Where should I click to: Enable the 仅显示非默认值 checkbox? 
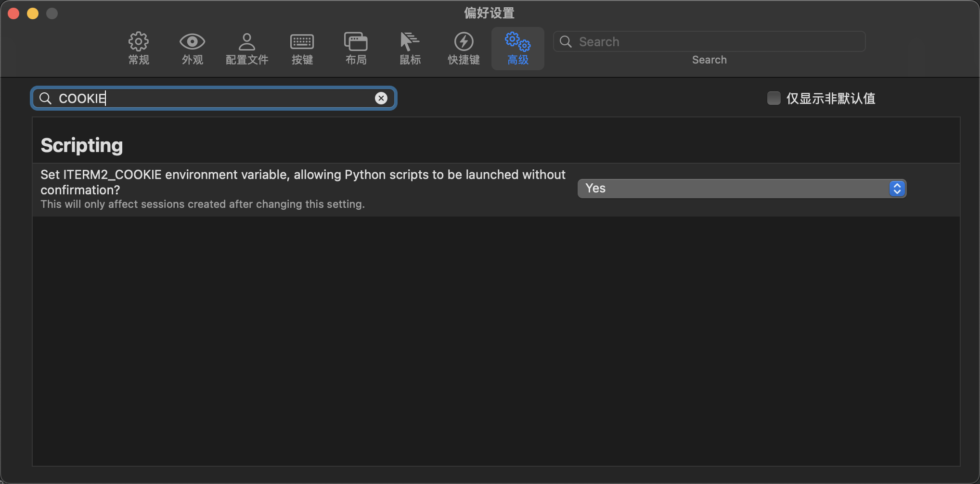pos(774,98)
